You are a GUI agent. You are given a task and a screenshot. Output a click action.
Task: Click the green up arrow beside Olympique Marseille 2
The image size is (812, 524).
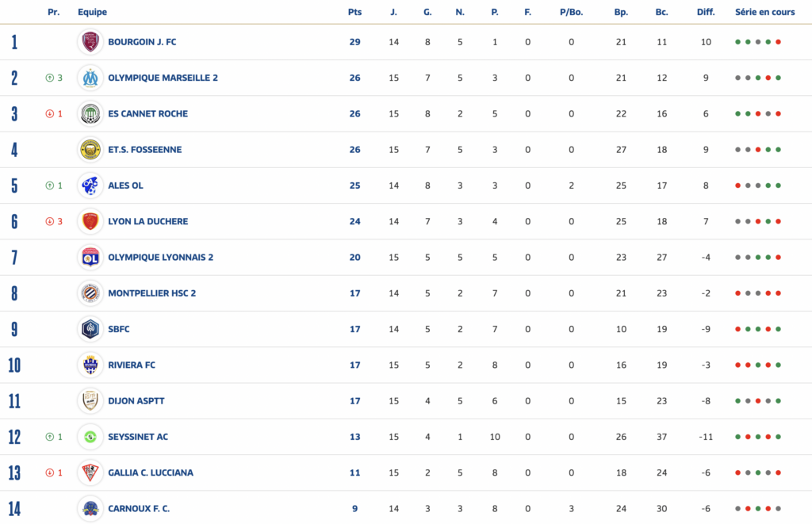pos(49,78)
